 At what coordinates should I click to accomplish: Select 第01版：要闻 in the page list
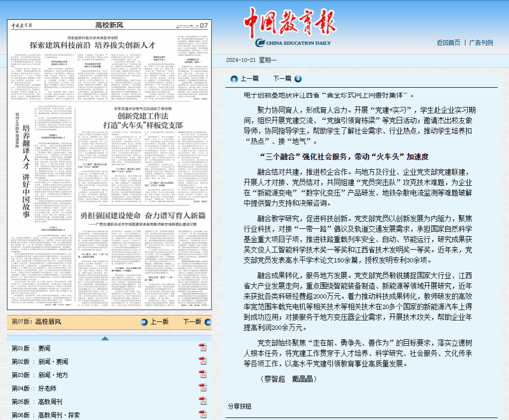pos(31,349)
